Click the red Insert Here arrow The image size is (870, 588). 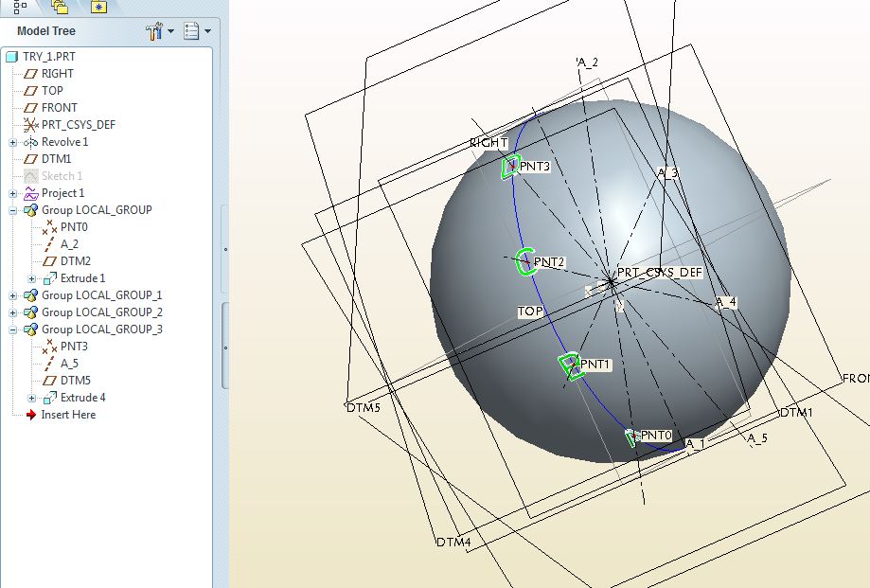(x=31, y=415)
